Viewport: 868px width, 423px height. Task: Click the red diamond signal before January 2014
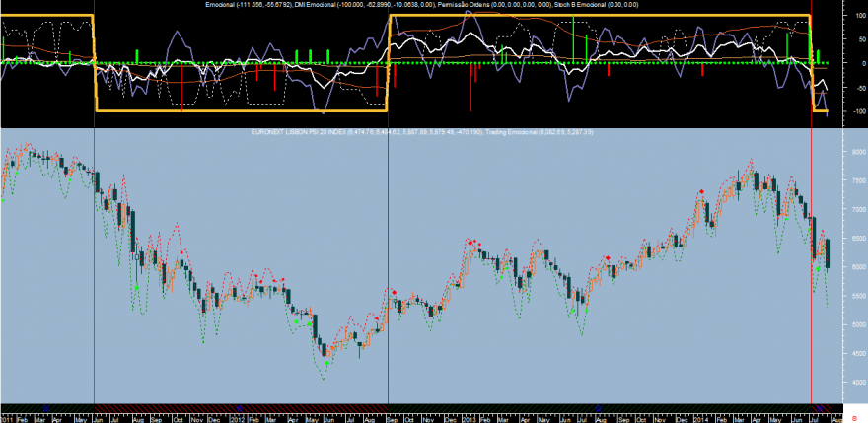[701, 191]
